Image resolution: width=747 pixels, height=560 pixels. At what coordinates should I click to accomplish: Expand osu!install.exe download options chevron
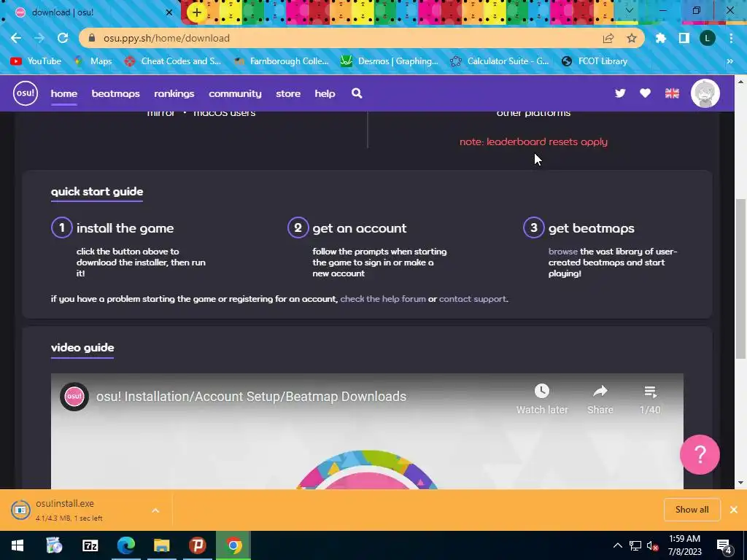[x=155, y=510]
